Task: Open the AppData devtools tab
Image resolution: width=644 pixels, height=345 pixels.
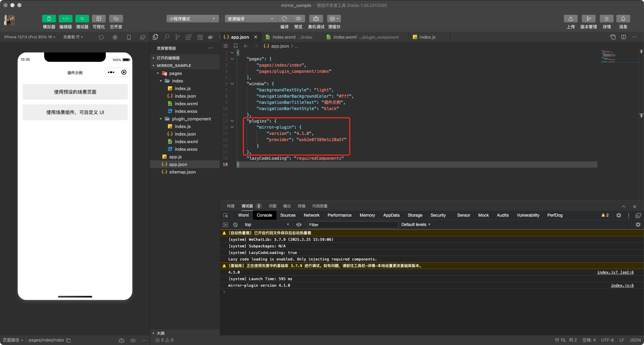Action: pyautogui.click(x=391, y=215)
